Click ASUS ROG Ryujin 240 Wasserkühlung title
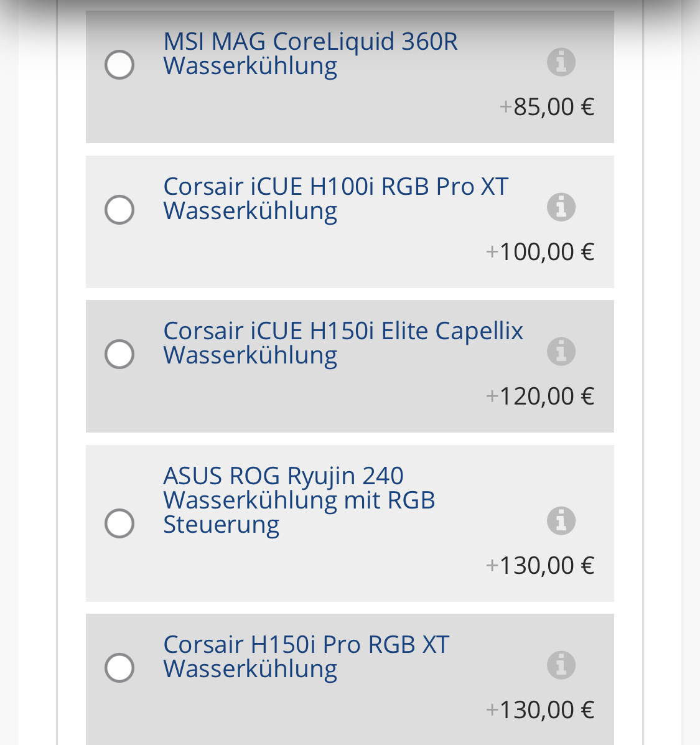 (x=299, y=500)
